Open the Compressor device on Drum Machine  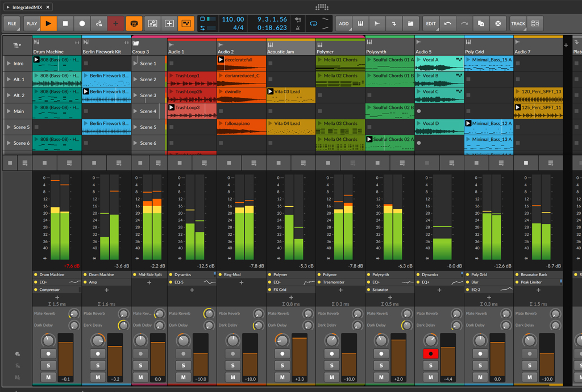tap(50, 290)
